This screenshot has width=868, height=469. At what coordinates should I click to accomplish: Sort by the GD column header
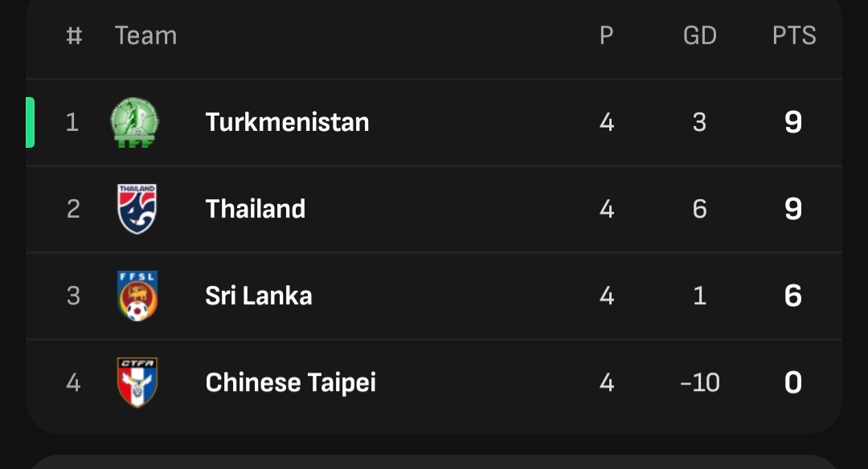699,36
